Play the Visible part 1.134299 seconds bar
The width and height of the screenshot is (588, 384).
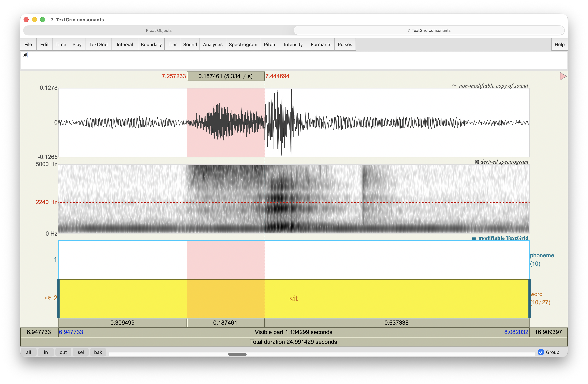click(x=294, y=332)
